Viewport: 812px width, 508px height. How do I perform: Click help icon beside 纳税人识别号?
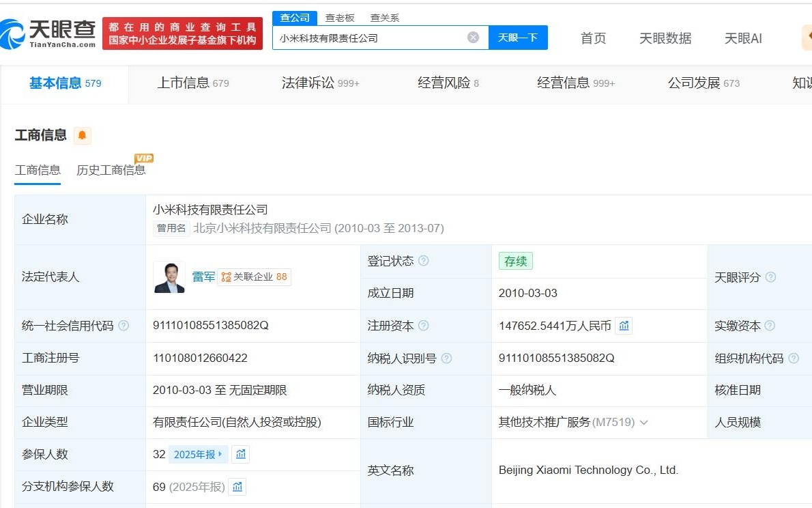point(446,358)
